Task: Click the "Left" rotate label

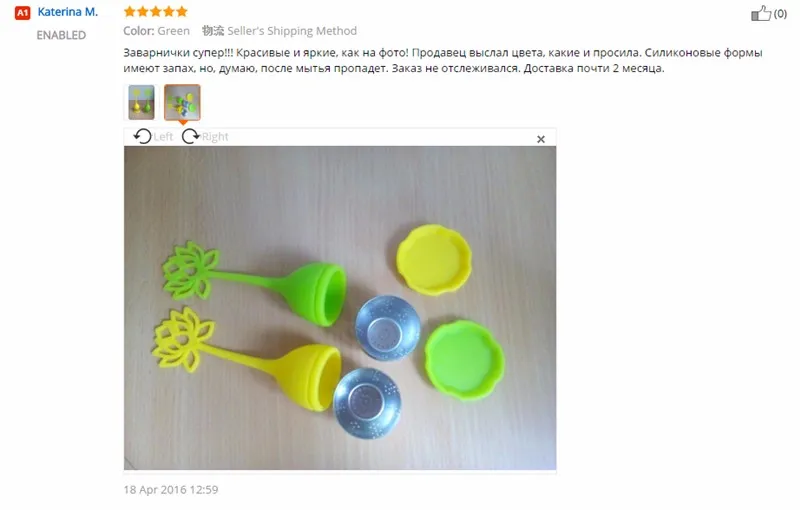Action: click(x=163, y=137)
